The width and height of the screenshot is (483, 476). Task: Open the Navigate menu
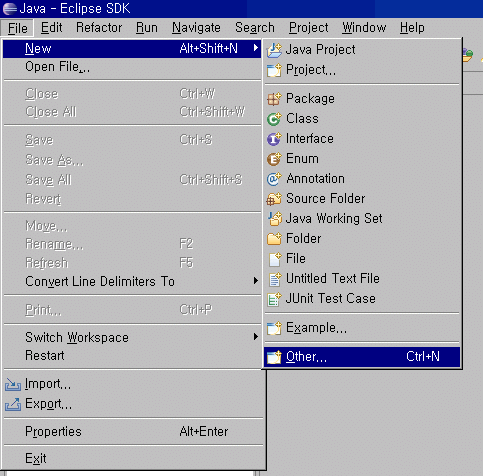click(x=196, y=28)
